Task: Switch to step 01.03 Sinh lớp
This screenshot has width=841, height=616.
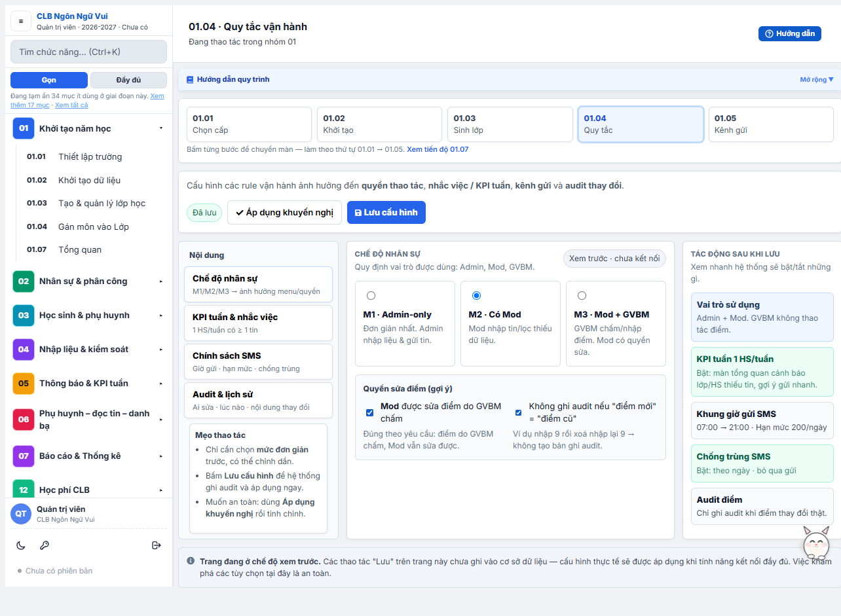Action: [x=510, y=124]
